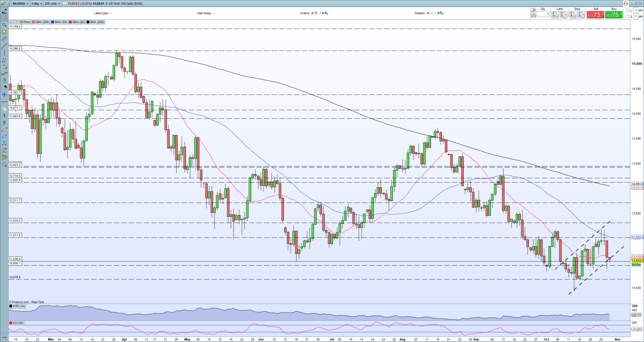Click the trash bin delete tool
Image resolution: width=644 pixels, height=342 pixels.
[x=4, y=81]
